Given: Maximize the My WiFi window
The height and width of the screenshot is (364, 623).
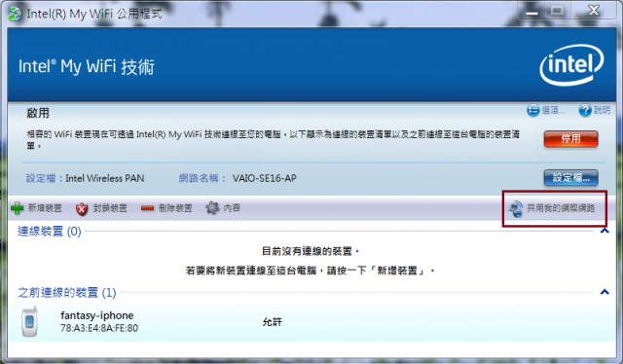Looking at the screenshot, I should pyautogui.click(x=557, y=11).
